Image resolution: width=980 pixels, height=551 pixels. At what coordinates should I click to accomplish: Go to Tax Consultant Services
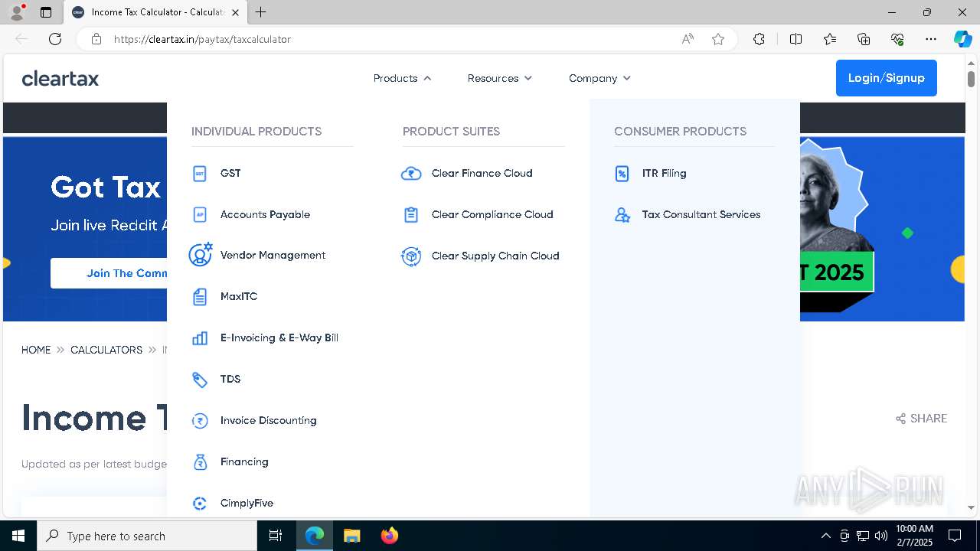click(701, 215)
